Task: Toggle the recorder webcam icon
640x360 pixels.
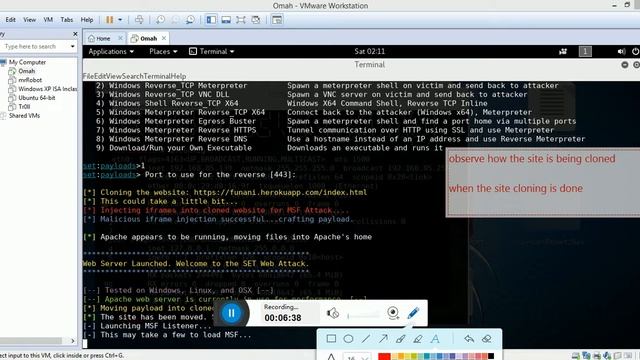Action: point(393,313)
